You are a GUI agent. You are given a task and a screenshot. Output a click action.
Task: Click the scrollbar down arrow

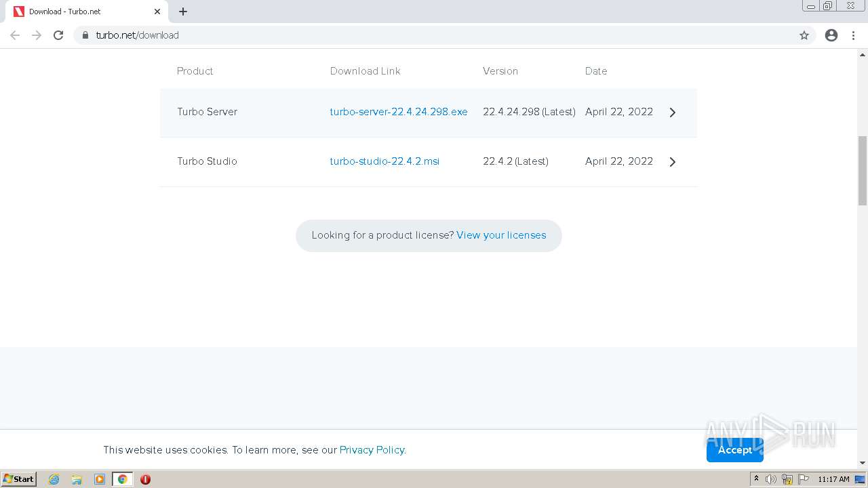point(863,463)
